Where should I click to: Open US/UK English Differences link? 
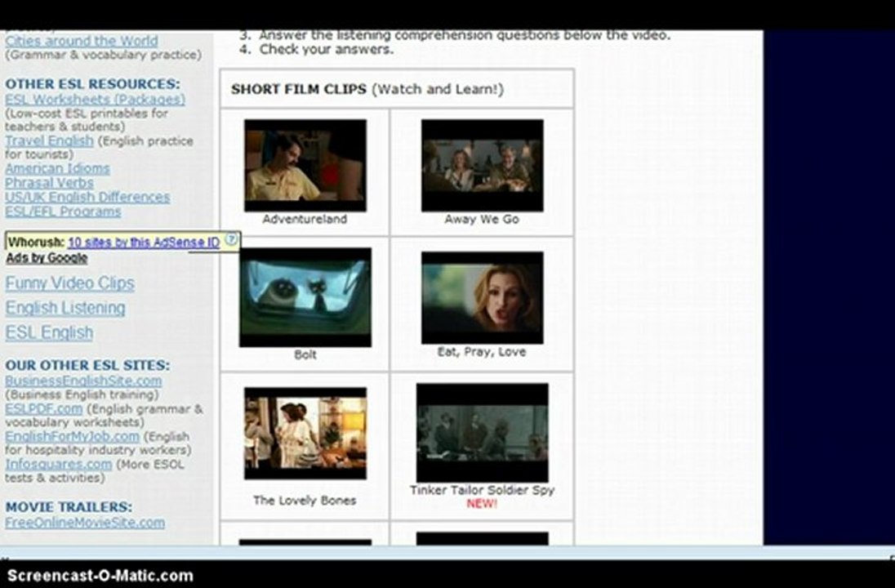pyautogui.click(x=87, y=198)
